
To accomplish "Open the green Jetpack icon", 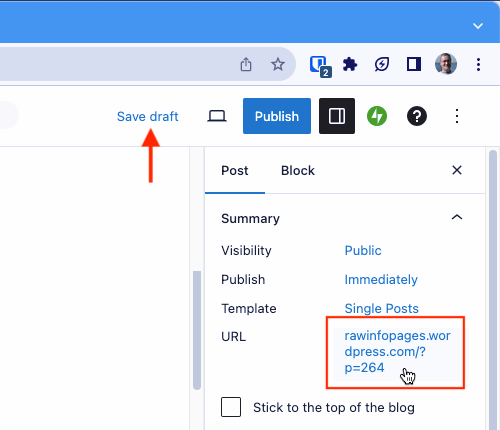I will pyautogui.click(x=377, y=116).
